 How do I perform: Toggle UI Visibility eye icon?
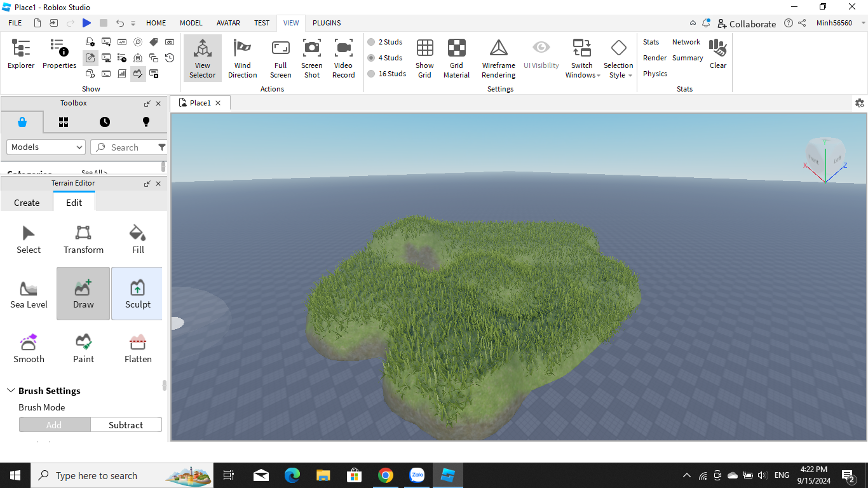tap(541, 54)
